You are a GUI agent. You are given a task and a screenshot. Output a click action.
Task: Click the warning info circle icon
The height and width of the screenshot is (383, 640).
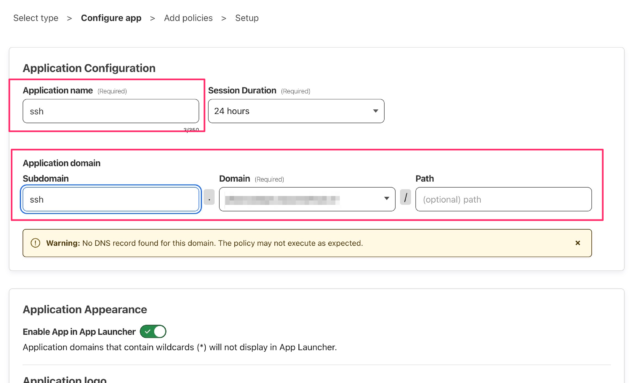coord(36,243)
